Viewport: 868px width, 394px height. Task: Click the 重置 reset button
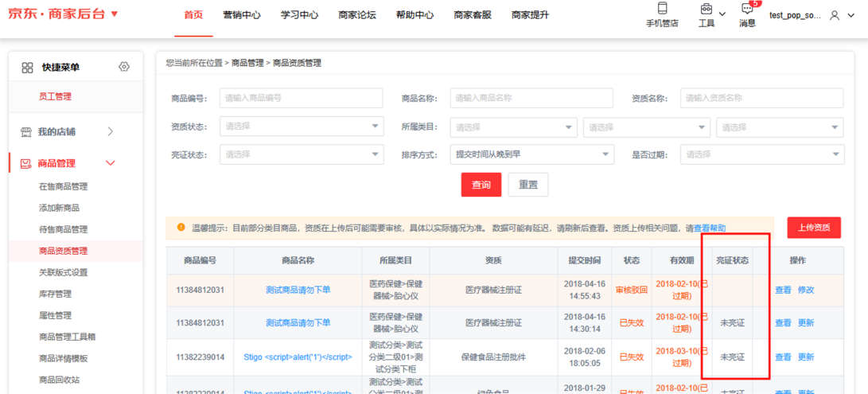click(x=528, y=185)
